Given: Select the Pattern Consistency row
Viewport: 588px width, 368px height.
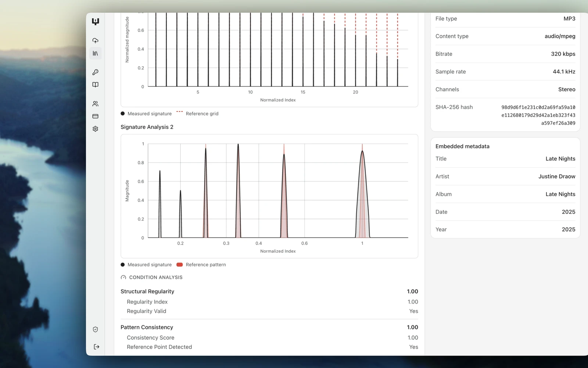Looking at the screenshot, I should [x=269, y=327].
